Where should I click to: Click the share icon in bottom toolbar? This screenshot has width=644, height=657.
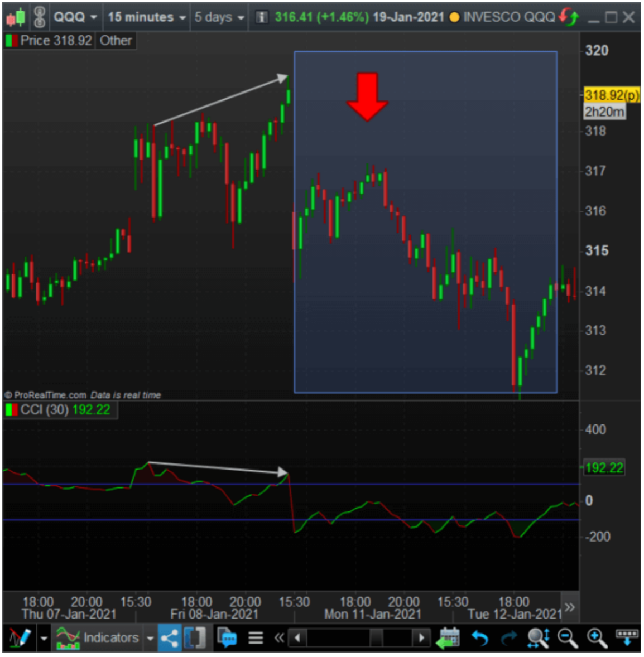pyautogui.click(x=169, y=638)
